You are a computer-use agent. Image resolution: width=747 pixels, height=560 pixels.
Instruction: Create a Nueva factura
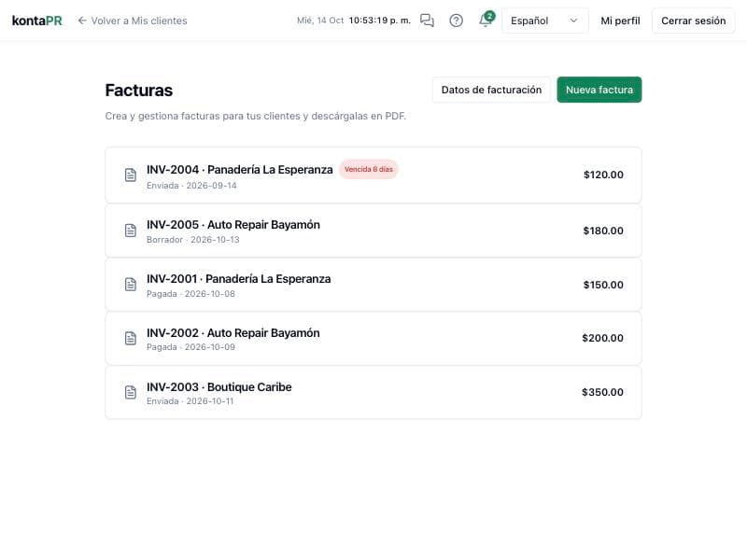coord(599,90)
